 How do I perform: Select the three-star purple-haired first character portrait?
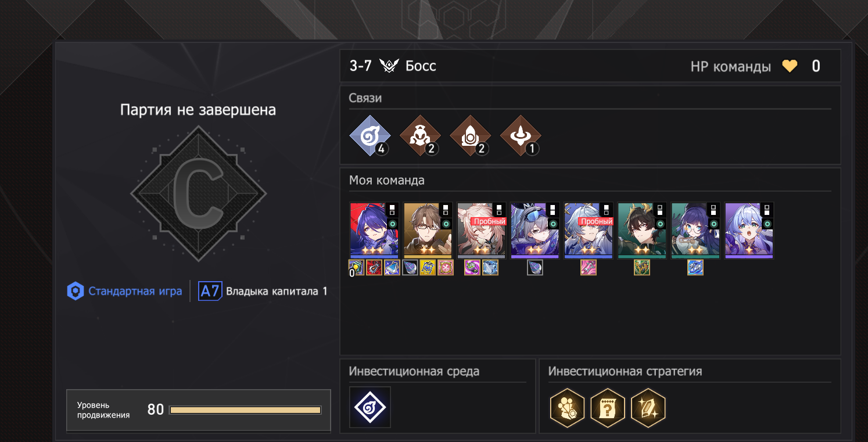click(x=374, y=230)
